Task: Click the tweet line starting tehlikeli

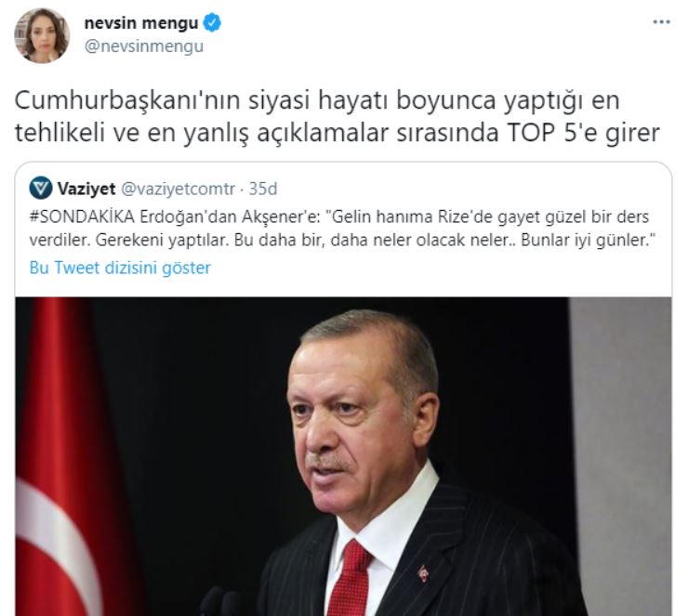Action: click(x=338, y=133)
